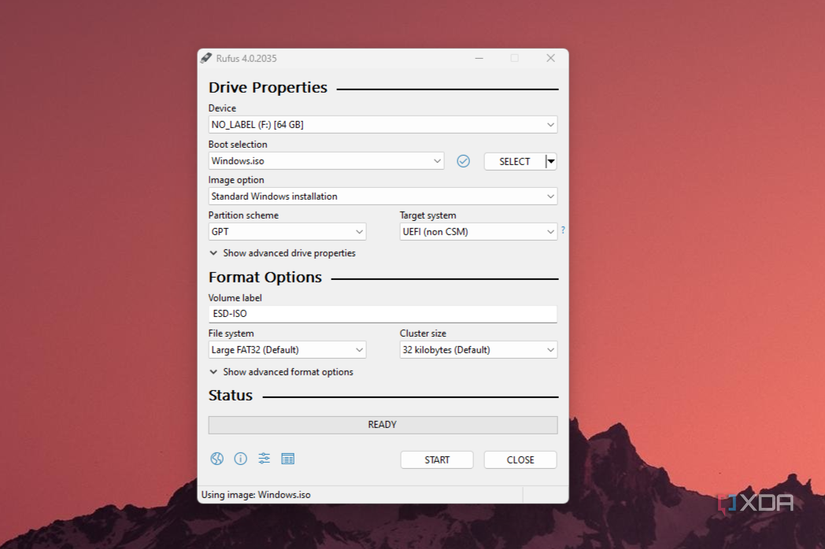Click 'Using image: Windows.iso' status text
The image size is (825, 549).
pyautogui.click(x=256, y=495)
